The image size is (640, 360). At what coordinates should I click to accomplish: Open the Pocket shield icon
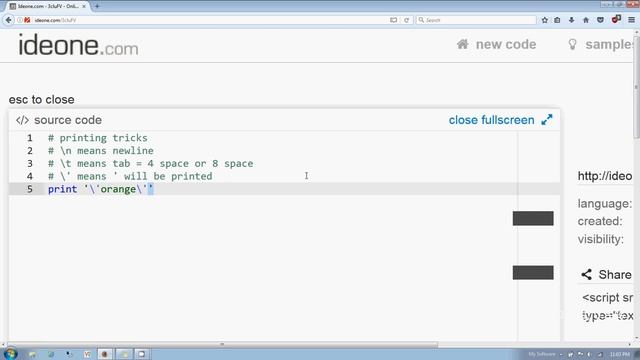600,20
